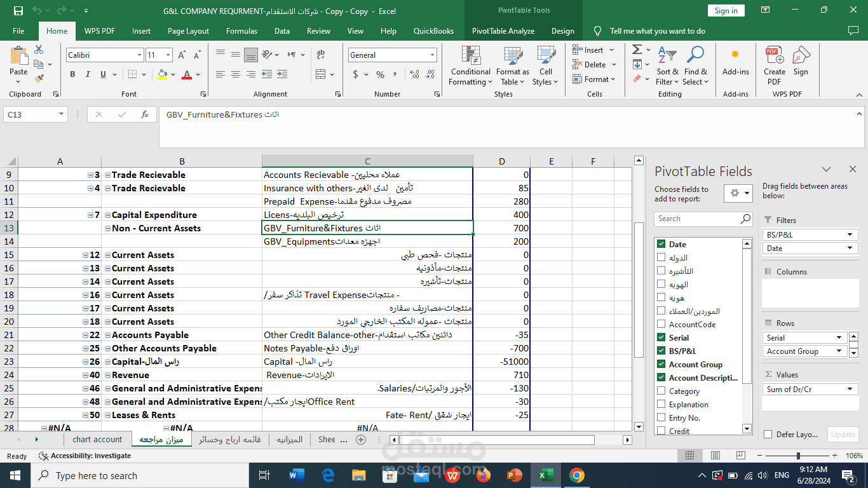The height and width of the screenshot is (488, 868).
Task: Click the Format cells button
Action: (x=593, y=79)
